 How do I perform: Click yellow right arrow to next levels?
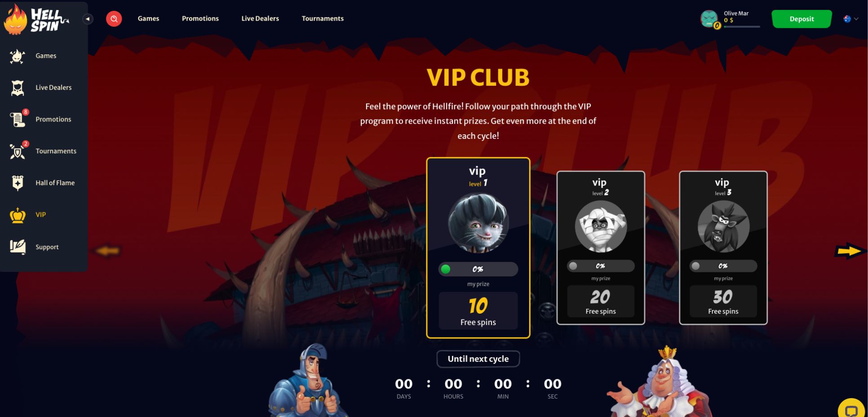coord(849,251)
